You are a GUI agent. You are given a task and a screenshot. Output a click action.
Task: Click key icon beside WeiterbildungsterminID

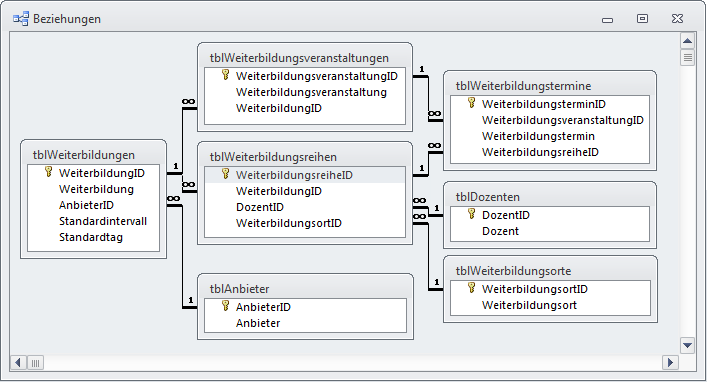coord(472,103)
